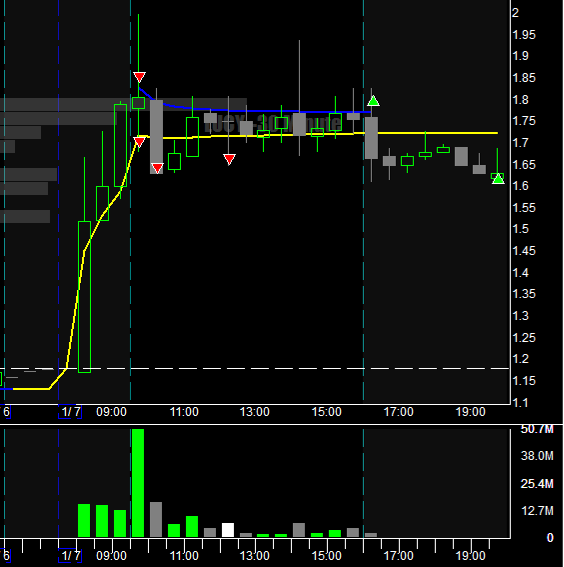Select the green up-triangle on the last candle near 1.6
564x567 pixels.
[x=498, y=178]
